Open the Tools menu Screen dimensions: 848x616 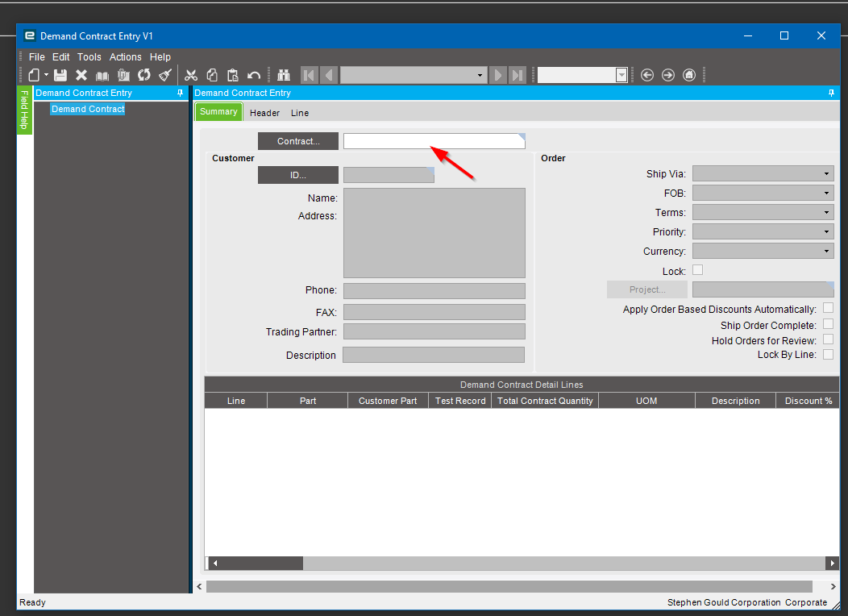pos(89,56)
